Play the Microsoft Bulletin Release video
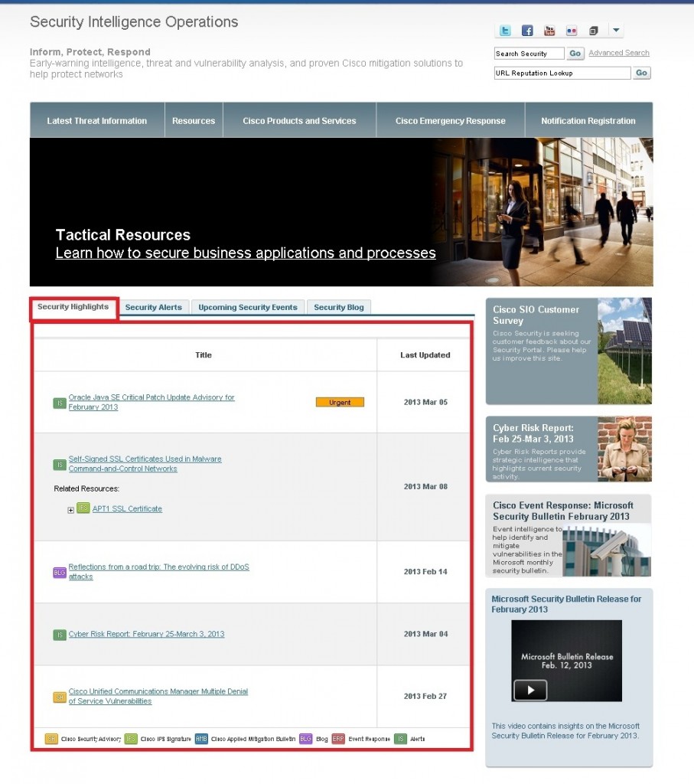 530,690
